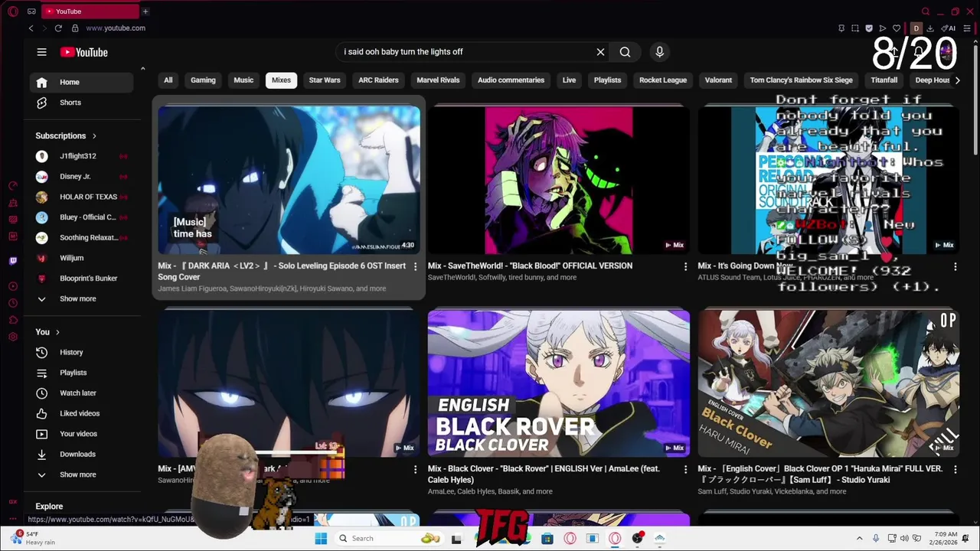980x551 pixels.
Task: Expand You section with Show more
Action: tap(82, 474)
